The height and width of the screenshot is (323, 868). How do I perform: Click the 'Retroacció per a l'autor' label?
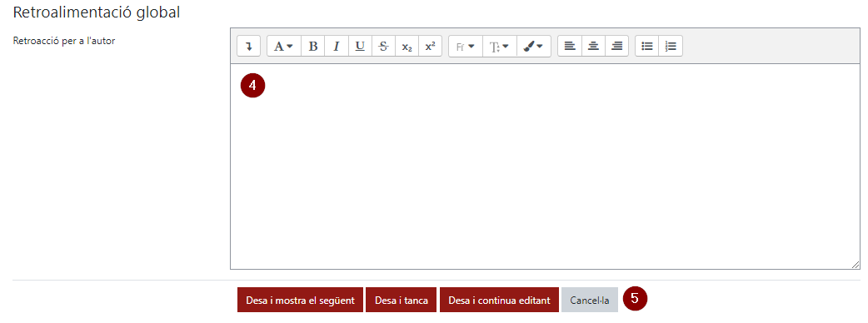63,40
